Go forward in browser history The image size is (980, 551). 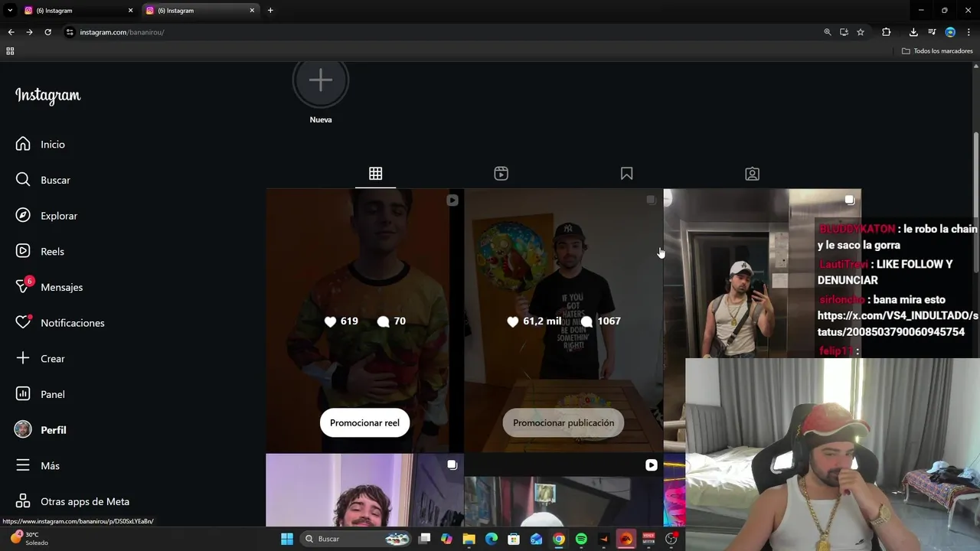[x=29, y=32]
